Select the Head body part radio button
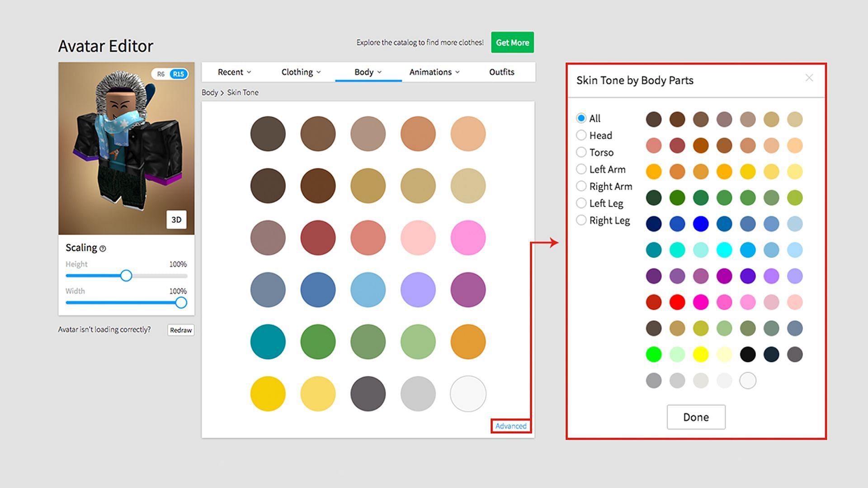868x488 pixels. 582,135
